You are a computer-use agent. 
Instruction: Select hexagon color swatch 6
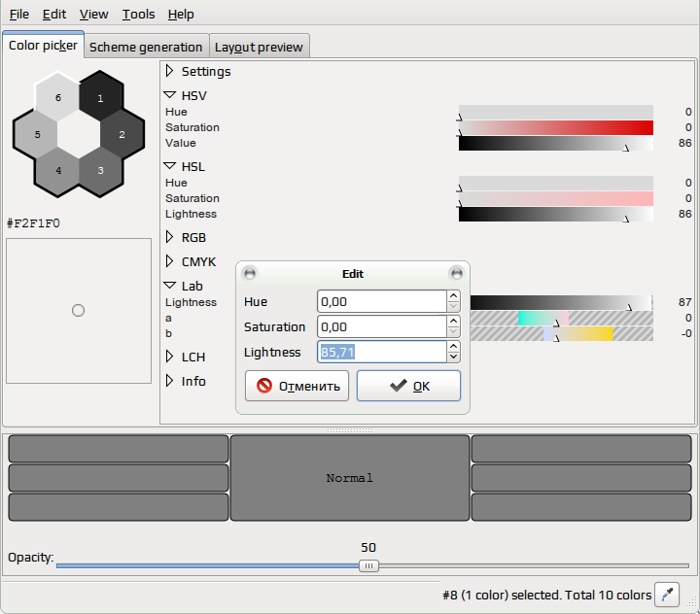(x=58, y=97)
